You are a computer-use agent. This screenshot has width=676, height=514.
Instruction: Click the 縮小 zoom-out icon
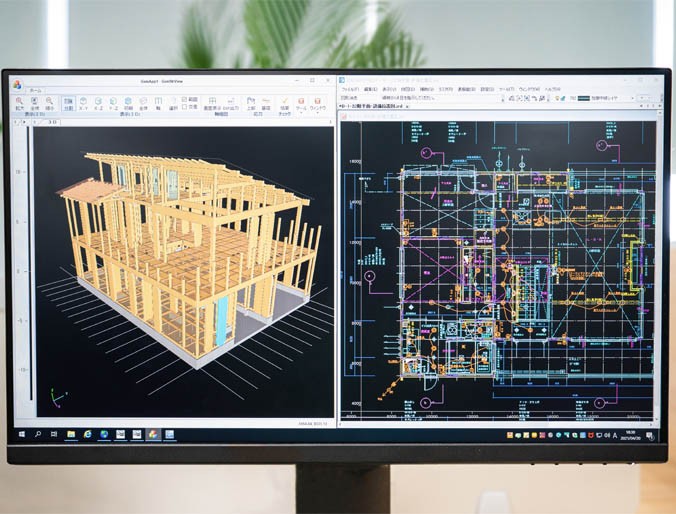tap(50, 103)
